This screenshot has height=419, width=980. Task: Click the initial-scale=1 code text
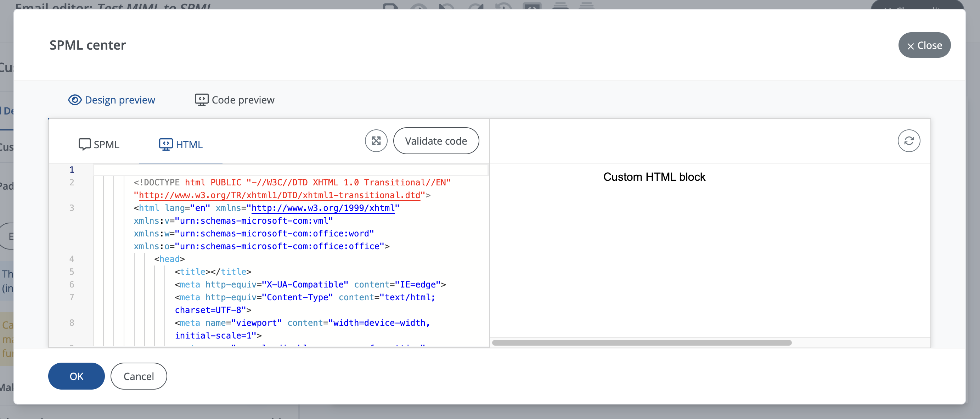coord(218,336)
